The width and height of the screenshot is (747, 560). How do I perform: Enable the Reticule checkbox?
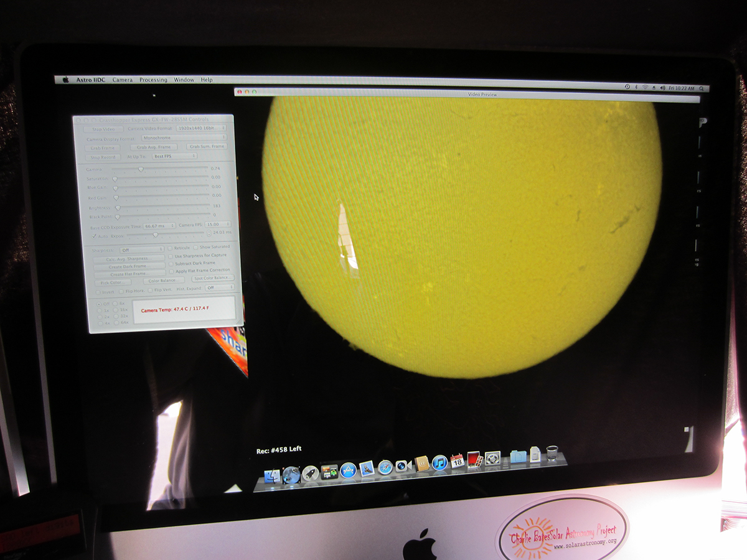171,248
